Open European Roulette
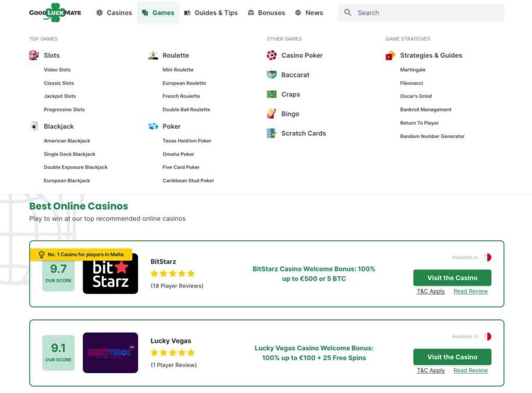 pyautogui.click(x=184, y=83)
